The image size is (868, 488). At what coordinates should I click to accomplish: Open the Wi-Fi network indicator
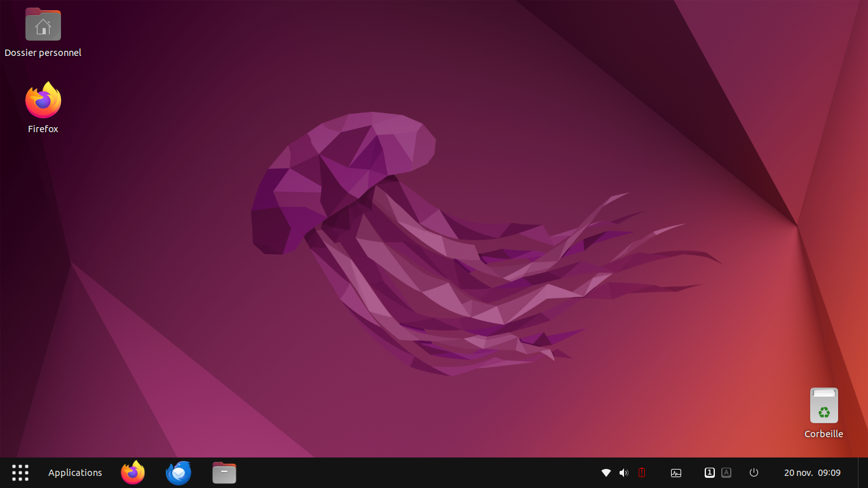pos(606,473)
